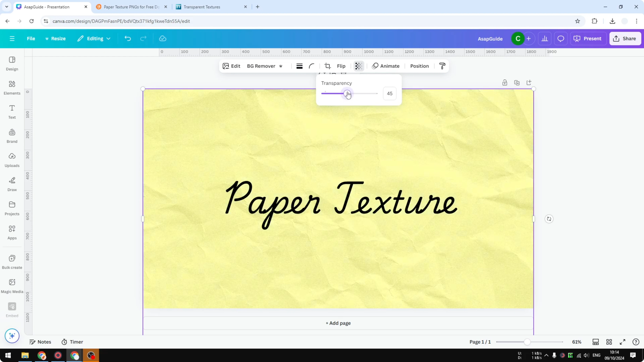Duplicate the element using the copy icon
The width and height of the screenshot is (644, 362).
[x=517, y=82]
